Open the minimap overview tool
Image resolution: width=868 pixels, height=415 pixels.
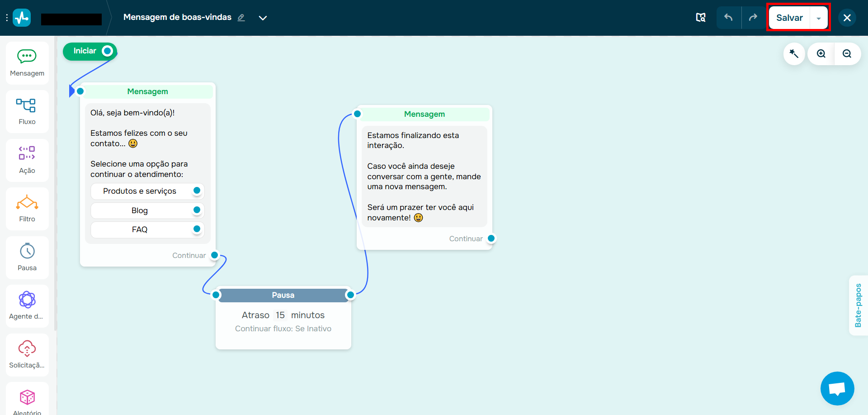pos(701,17)
